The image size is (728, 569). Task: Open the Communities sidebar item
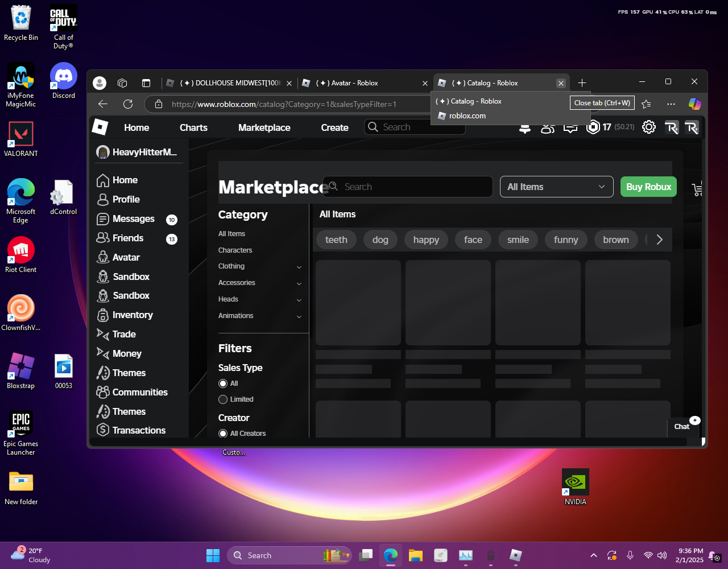(x=139, y=392)
